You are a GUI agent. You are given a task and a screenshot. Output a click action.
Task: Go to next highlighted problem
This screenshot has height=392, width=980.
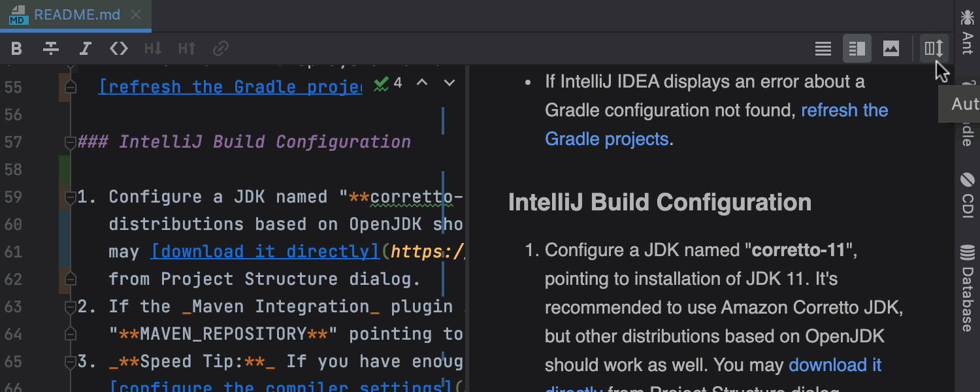449,83
